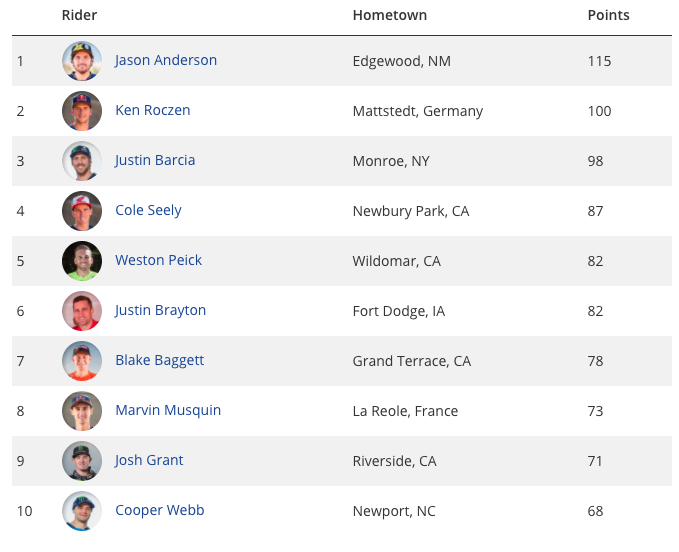
Task: Open Jason Anderson's rider profile link
Action: click(x=166, y=60)
